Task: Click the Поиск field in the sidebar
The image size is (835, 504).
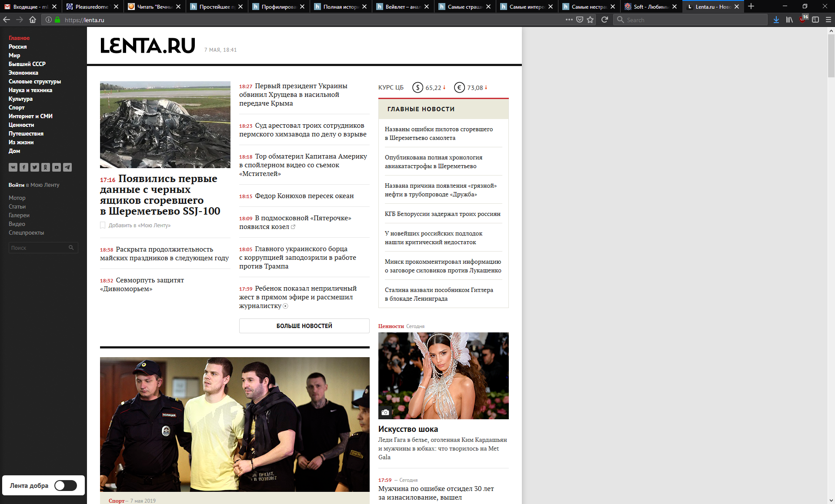Action: [x=38, y=248]
